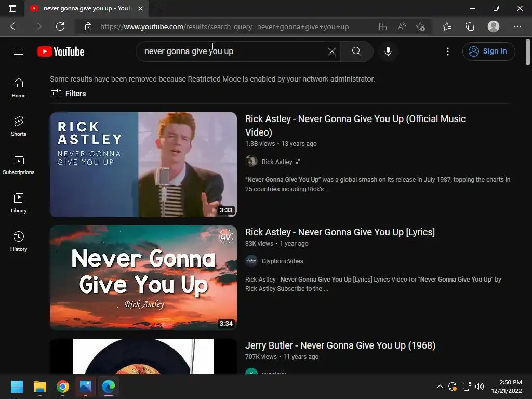Open YouTube settings three-dot menu

pyautogui.click(x=448, y=51)
